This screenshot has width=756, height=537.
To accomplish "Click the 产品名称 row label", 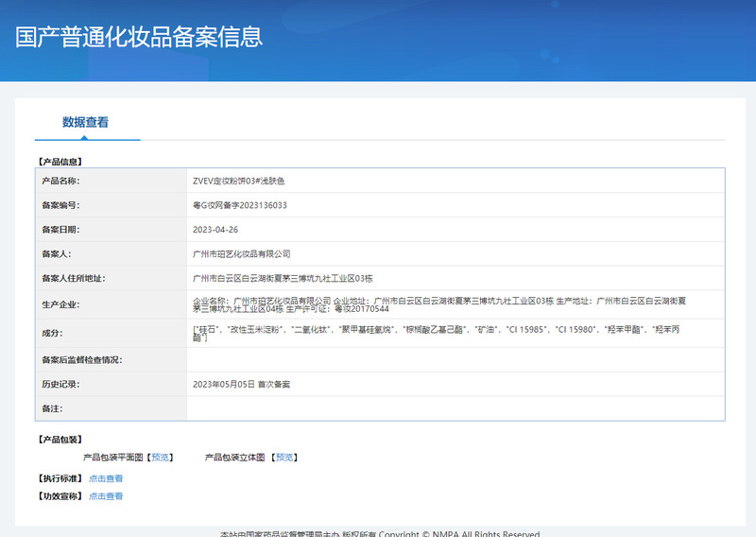I will [60, 181].
